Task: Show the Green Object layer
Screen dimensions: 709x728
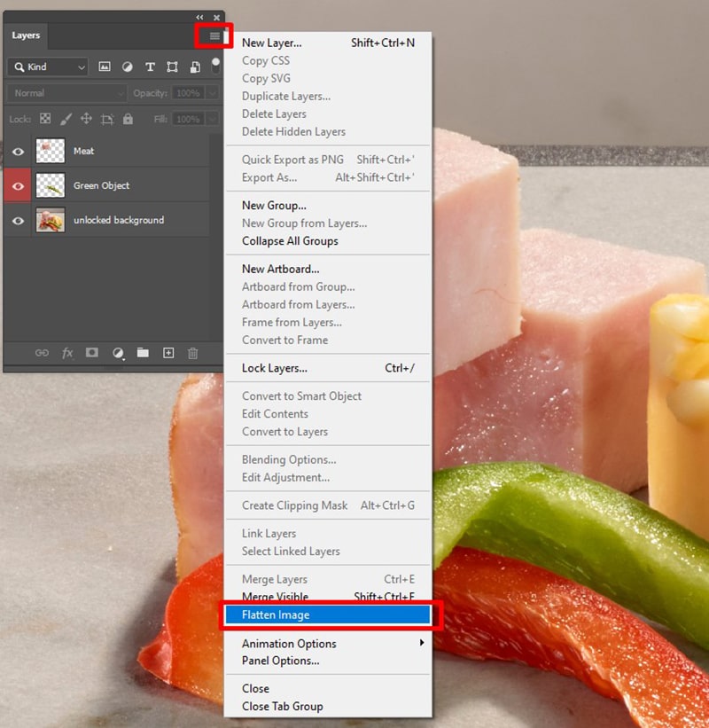Action: pos(18,186)
